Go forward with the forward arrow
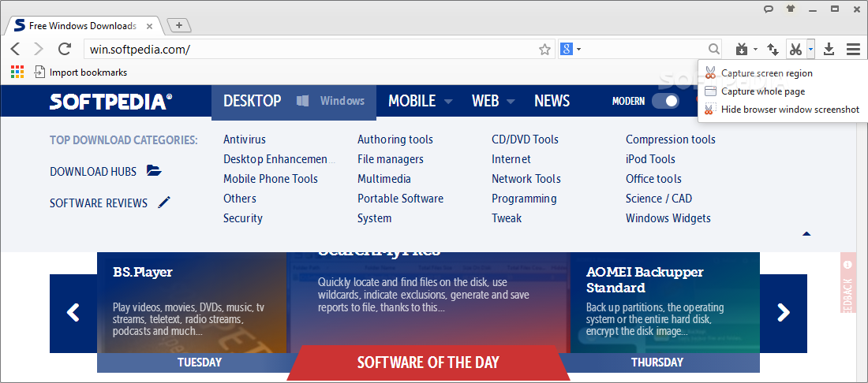This screenshot has width=868, height=383. point(38,49)
